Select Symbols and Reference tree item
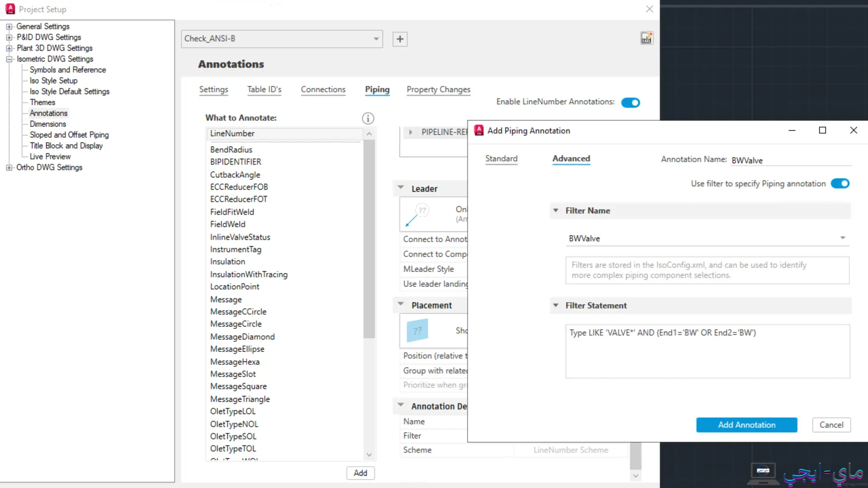 point(68,70)
